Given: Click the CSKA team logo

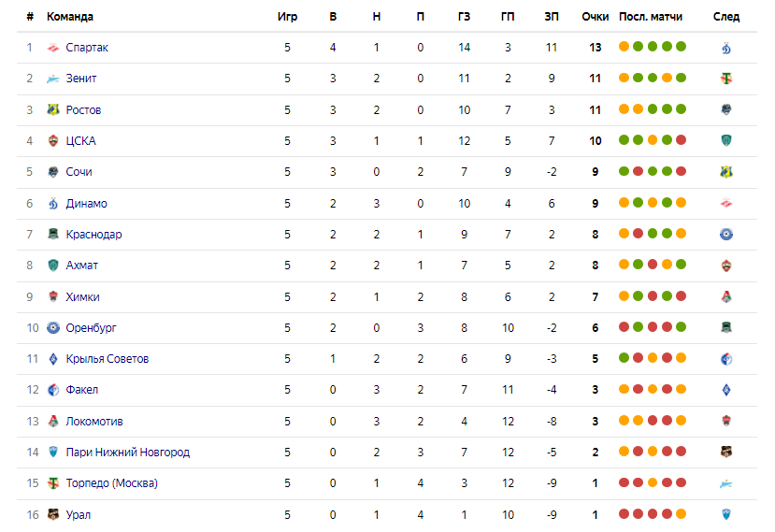Looking at the screenshot, I should coord(53,141).
